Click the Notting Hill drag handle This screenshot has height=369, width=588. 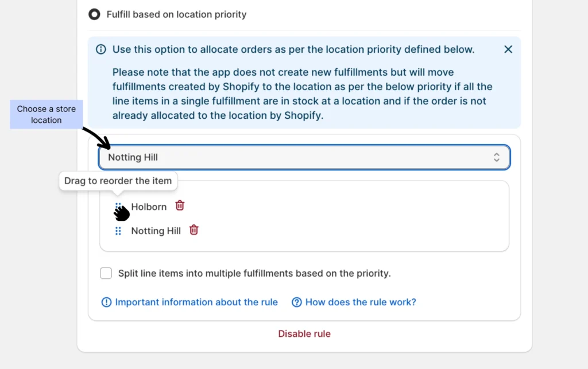coord(118,231)
